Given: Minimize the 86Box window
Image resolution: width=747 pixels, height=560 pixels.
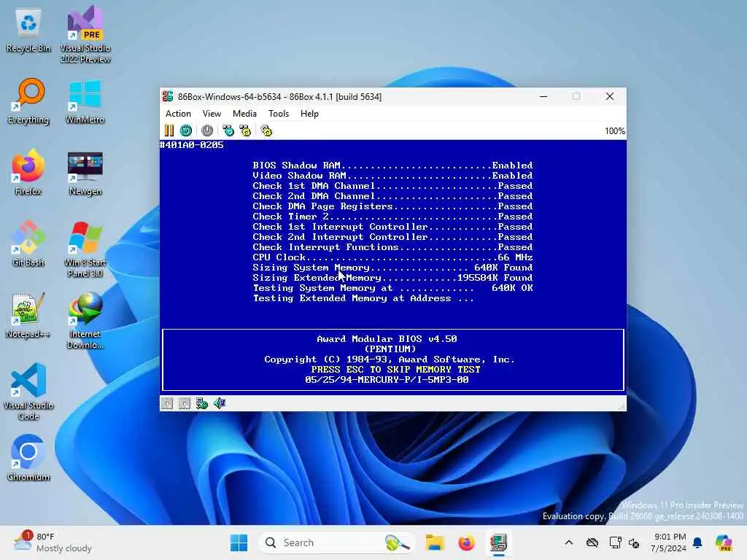Looking at the screenshot, I should pos(543,96).
